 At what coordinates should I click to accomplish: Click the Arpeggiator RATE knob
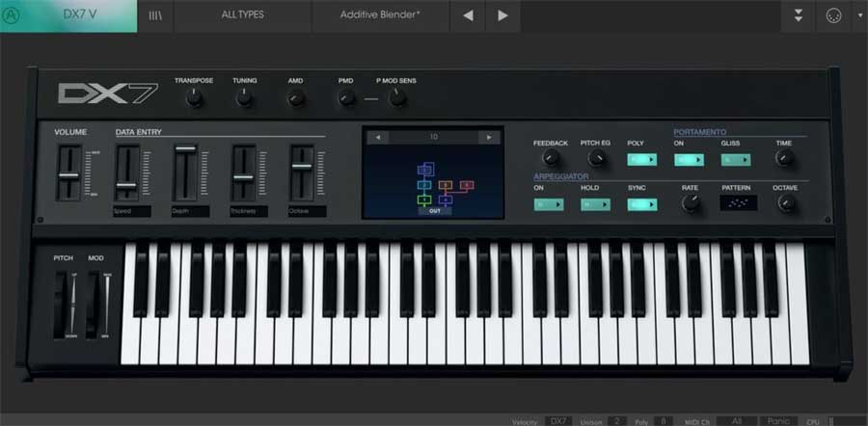point(691,203)
